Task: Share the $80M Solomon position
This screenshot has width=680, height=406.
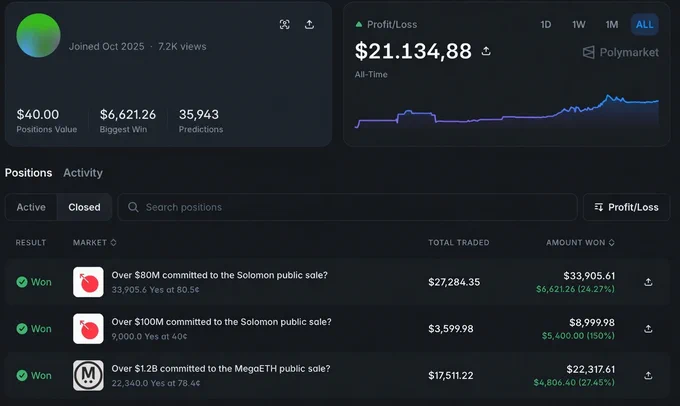Action: (x=648, y=282)
